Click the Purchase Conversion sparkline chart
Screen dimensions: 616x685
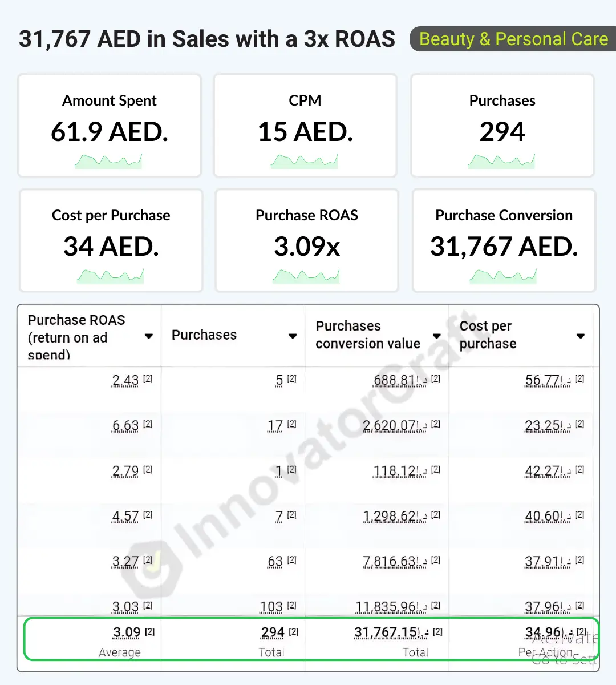504,276
